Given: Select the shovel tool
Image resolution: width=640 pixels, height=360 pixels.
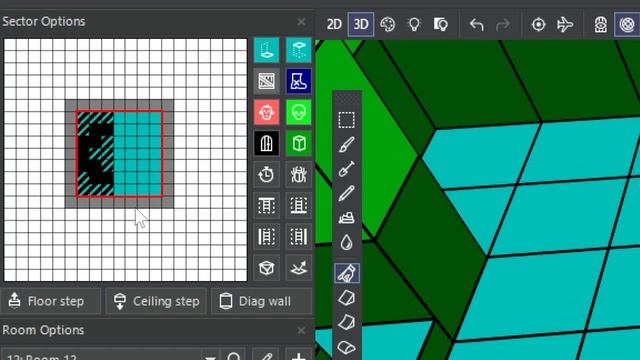Looking at the screenshot, I should [x=347, y=169].
